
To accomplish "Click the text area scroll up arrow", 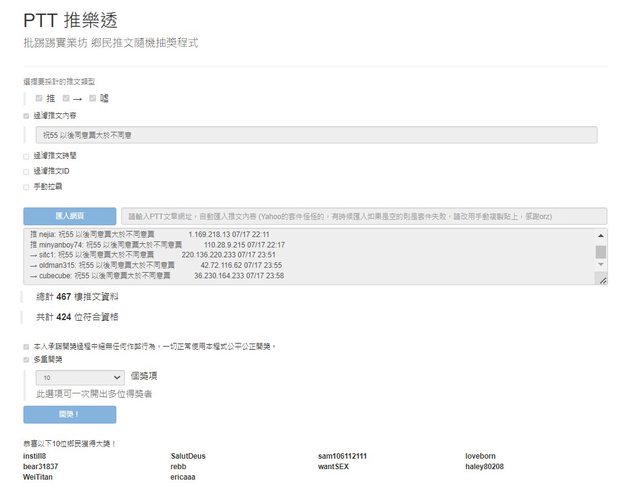I will point(600,235).
